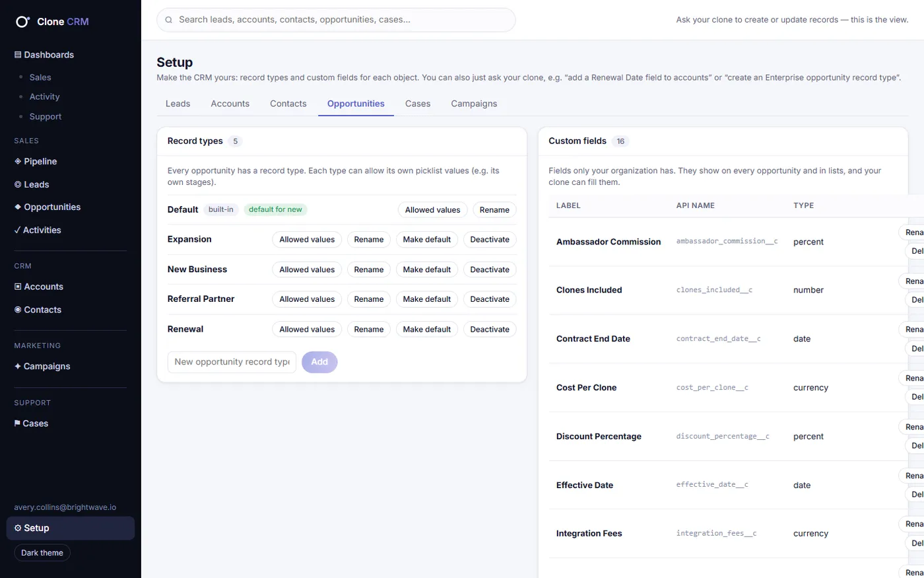Click the avery.collins@brightwave.io account text

[65, 507]
